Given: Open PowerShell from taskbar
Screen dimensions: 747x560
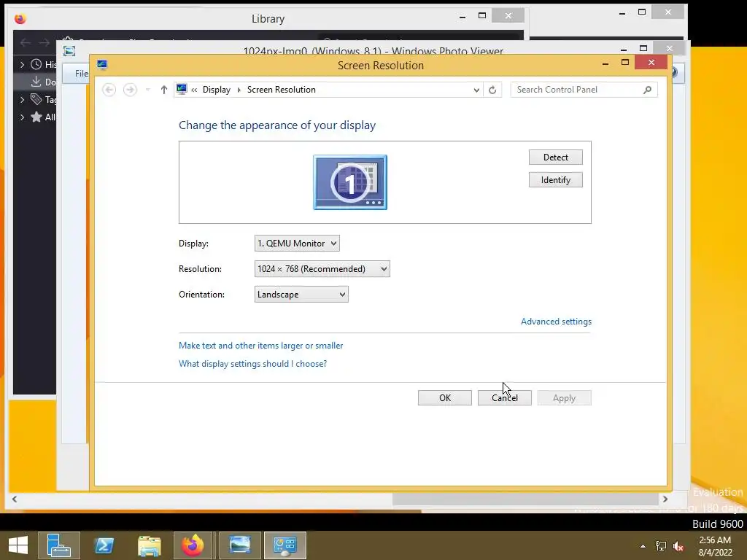Looking at the screenshot, I should pos(104,545).
